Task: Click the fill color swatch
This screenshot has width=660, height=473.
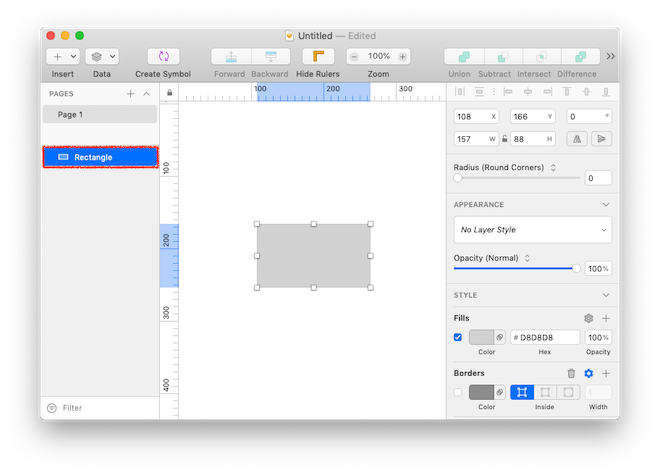Action: pyautogui.click(x=481, y=338)
